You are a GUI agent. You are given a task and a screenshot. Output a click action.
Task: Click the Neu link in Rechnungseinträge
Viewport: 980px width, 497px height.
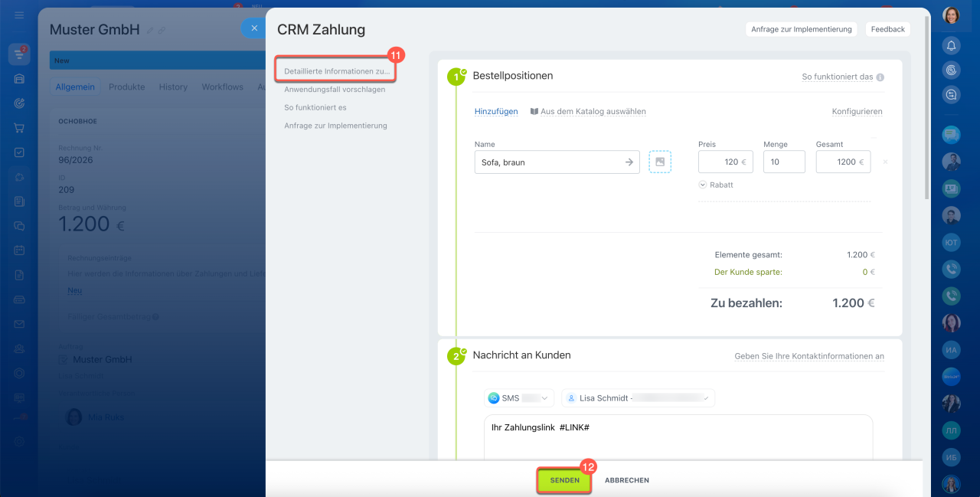74,291
